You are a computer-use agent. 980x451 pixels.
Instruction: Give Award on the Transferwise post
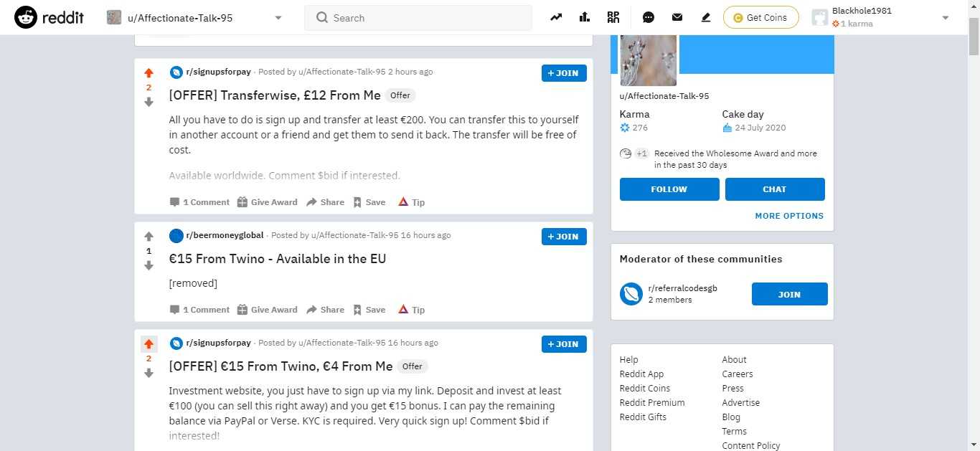click(267, 202)
